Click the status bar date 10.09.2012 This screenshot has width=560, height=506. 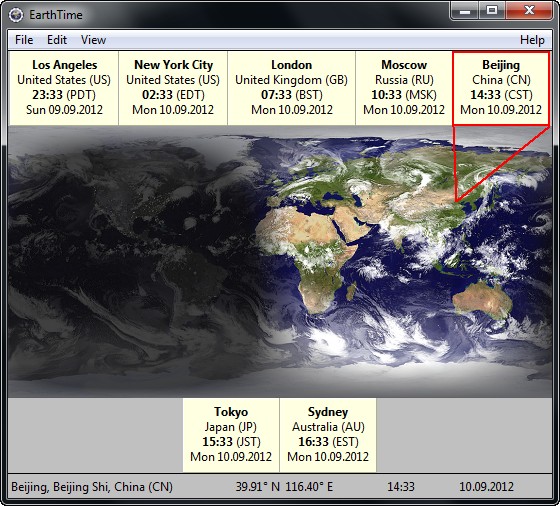tap(486, 487)
